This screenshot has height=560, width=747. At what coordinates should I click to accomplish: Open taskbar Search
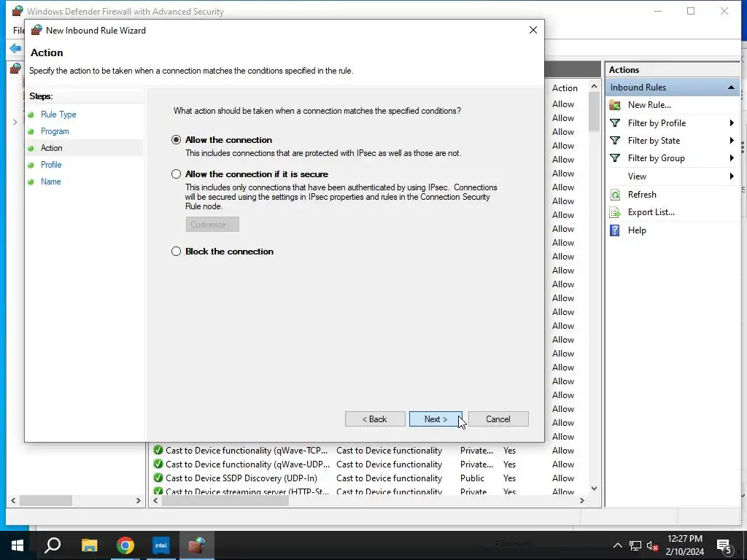tap(53, 545)
